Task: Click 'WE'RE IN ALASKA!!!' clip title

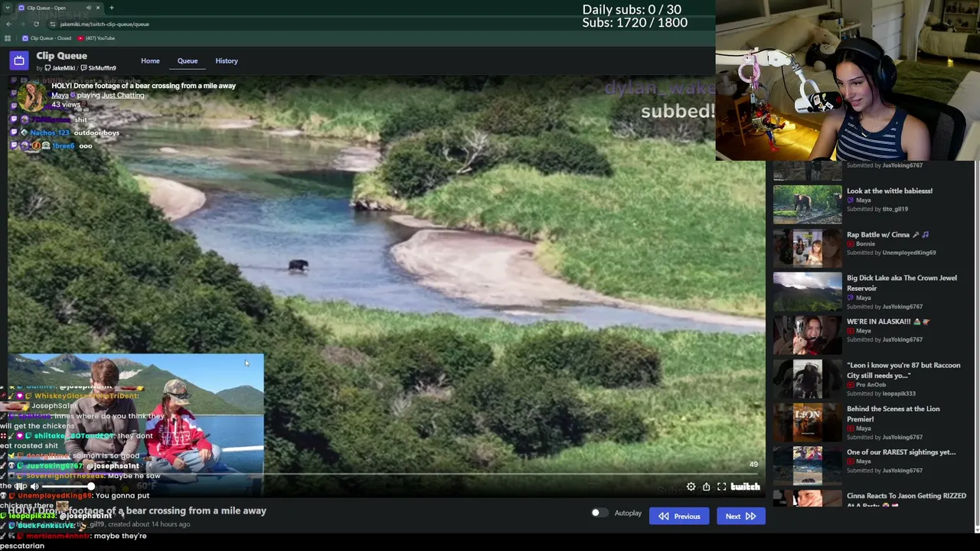Action: 888,321
